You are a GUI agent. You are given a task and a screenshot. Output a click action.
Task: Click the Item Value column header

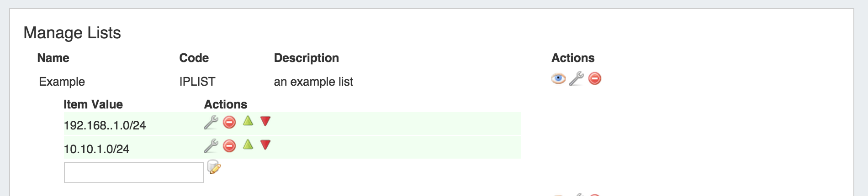(x=93, y=104)
